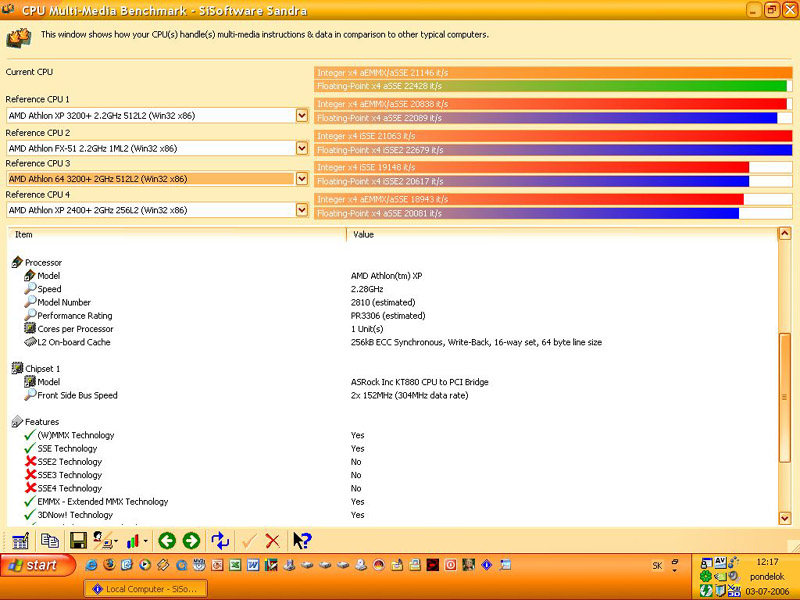Click the AV tray icon
This screenshot has height=600, width=800.
(720, 562)
